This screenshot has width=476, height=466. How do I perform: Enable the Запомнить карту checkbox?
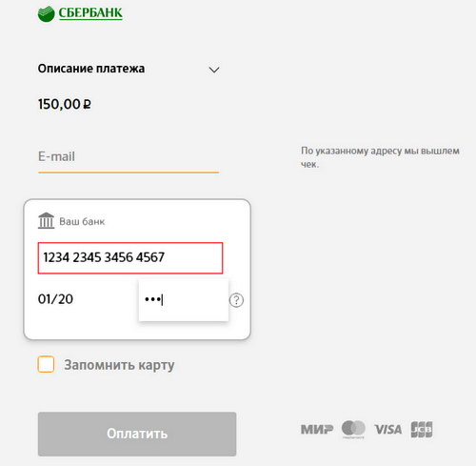point(46,364)
